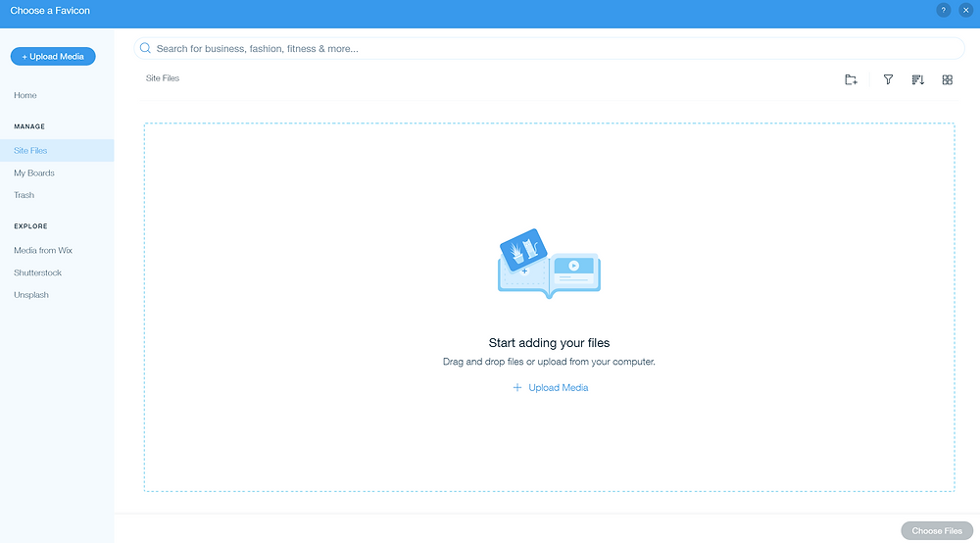Image resolution: width=980 pixels, height=543 pixels.
Task: Click the search magnifier icon
Action: 145,48
